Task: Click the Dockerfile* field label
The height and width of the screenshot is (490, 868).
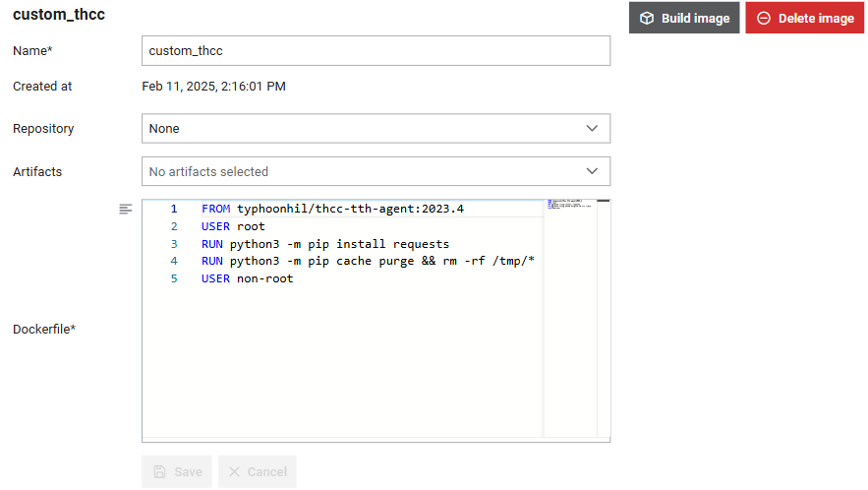Action: pos(44,330)
